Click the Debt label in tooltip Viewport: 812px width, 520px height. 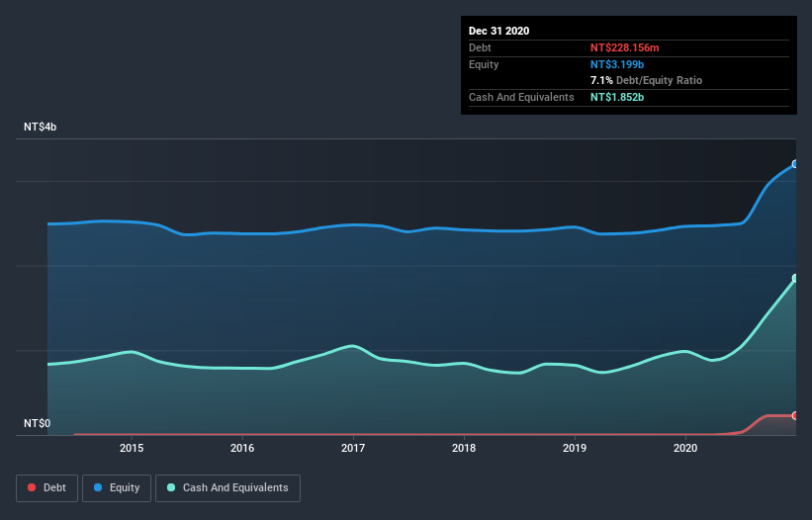point(480,47)
